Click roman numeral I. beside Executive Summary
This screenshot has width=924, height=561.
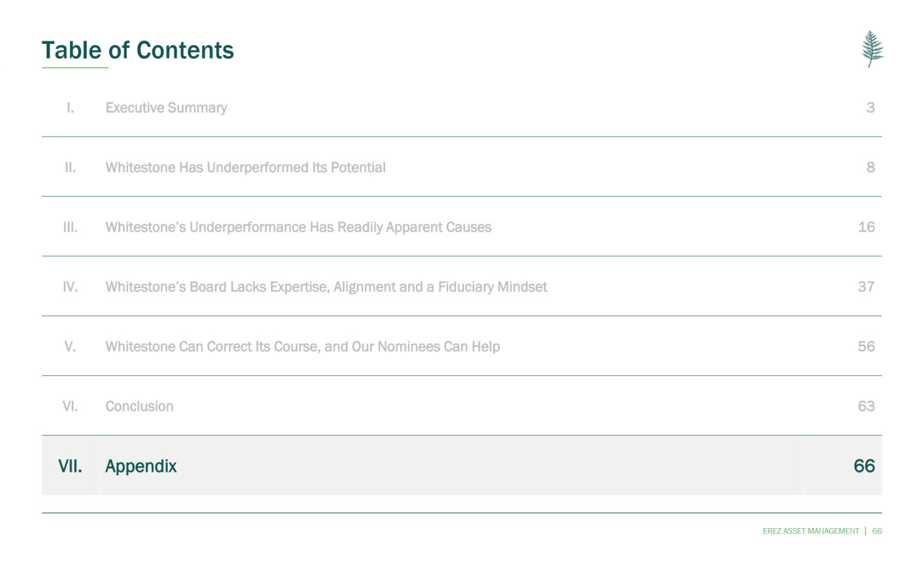[x=70, y=108]
